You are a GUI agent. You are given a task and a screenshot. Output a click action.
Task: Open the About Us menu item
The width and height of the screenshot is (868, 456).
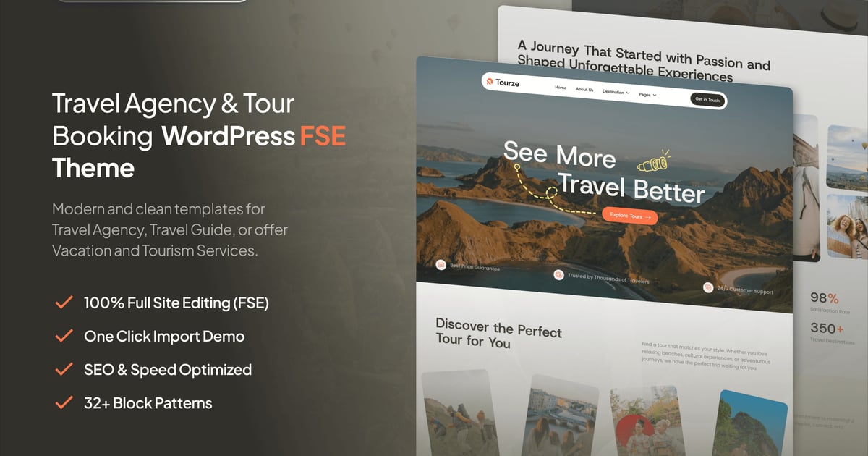pos(584,90)
